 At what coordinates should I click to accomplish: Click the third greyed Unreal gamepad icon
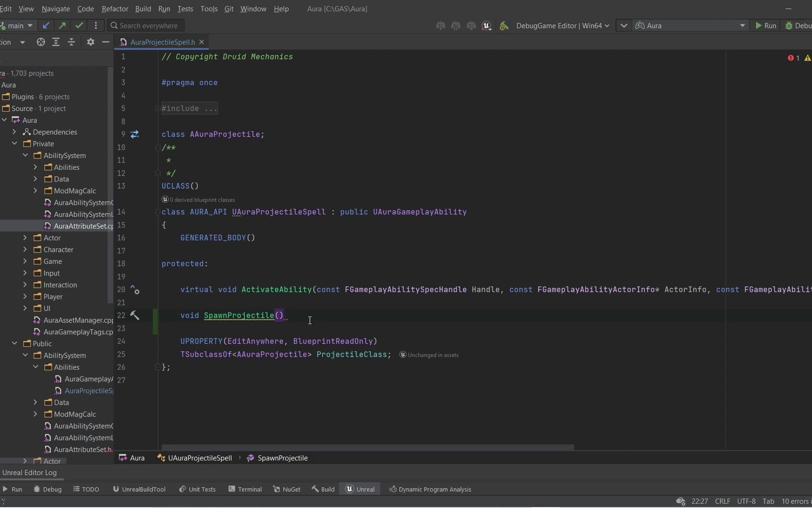[471, 25]
